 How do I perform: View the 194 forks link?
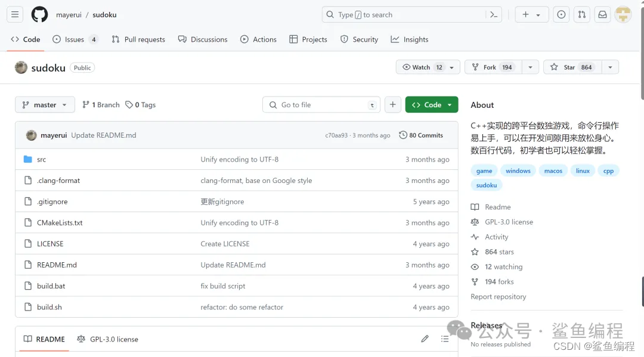[x=493, y=282]
